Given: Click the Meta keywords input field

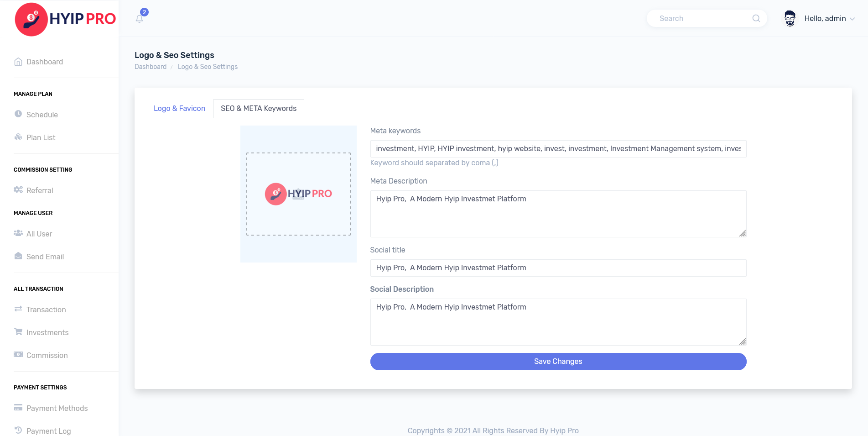Looking at the screenshot, I should 558,149.
